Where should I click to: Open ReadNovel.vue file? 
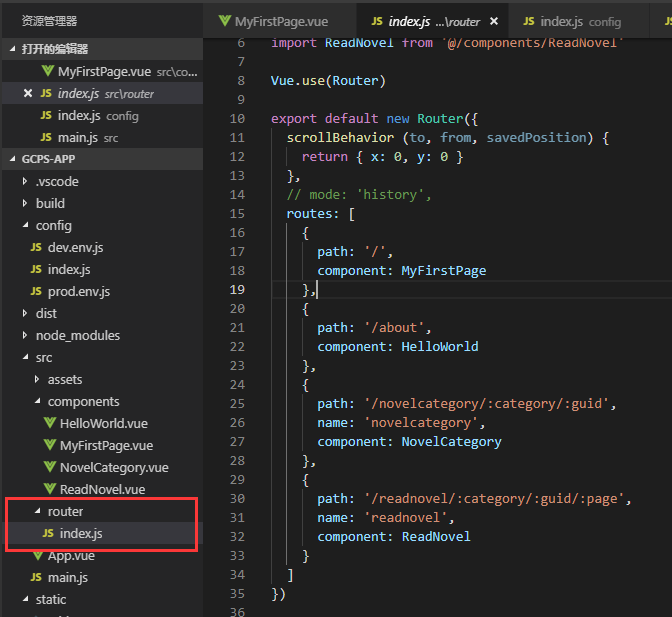(x=102, y=489)
